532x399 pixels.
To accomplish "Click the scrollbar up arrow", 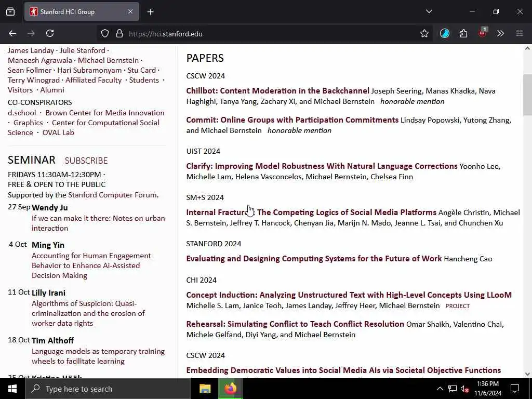I will tap(527, 48).
